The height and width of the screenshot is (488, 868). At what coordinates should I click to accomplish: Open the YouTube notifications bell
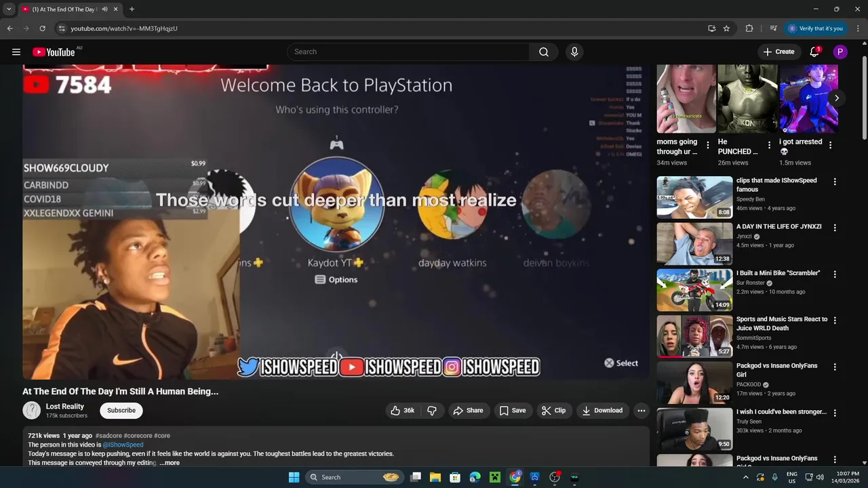(x=814, y=52)
